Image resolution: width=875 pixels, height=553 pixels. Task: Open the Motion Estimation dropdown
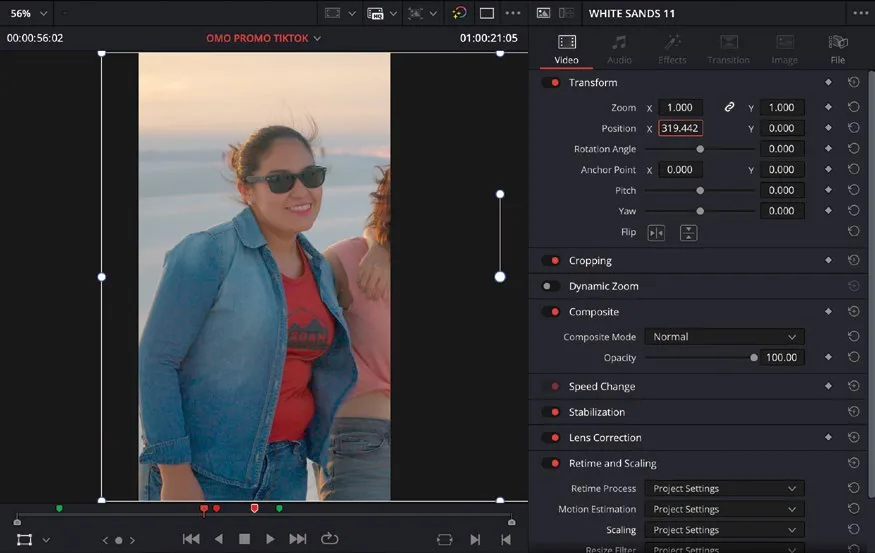tap(724, 509)
